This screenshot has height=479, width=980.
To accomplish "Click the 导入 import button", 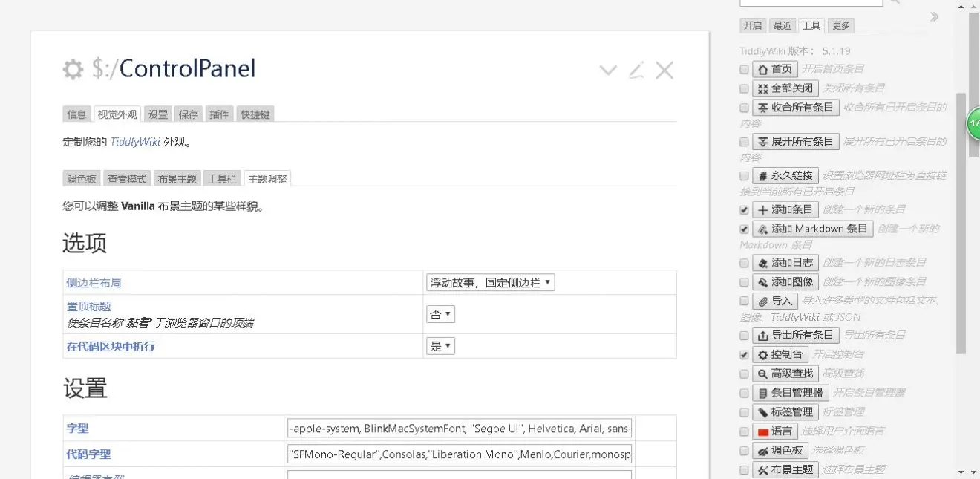I will (774, 302).
